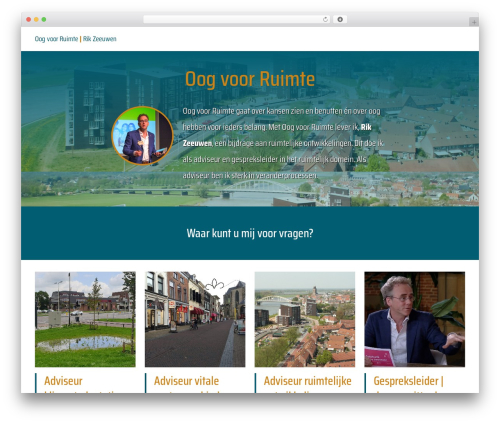Open the pond and grass card image
The image size is (500, 423).
pos(85,319)
